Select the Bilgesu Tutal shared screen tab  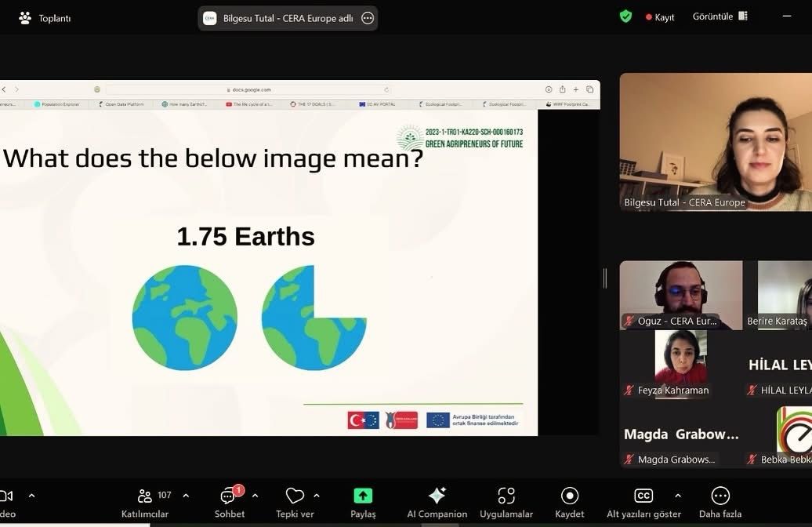(279, 18)
